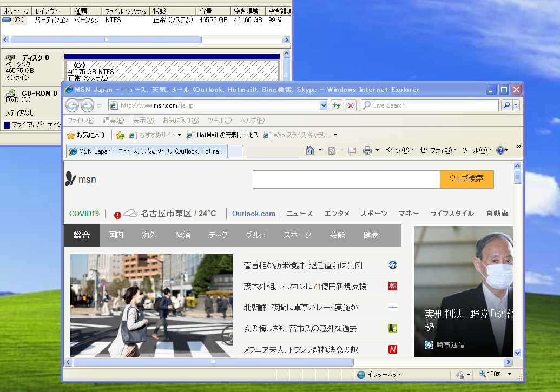Click the red 朝 source icon
Image resolution: width=560 pixels, height=392 pixels.
click(x=392, y=286)
